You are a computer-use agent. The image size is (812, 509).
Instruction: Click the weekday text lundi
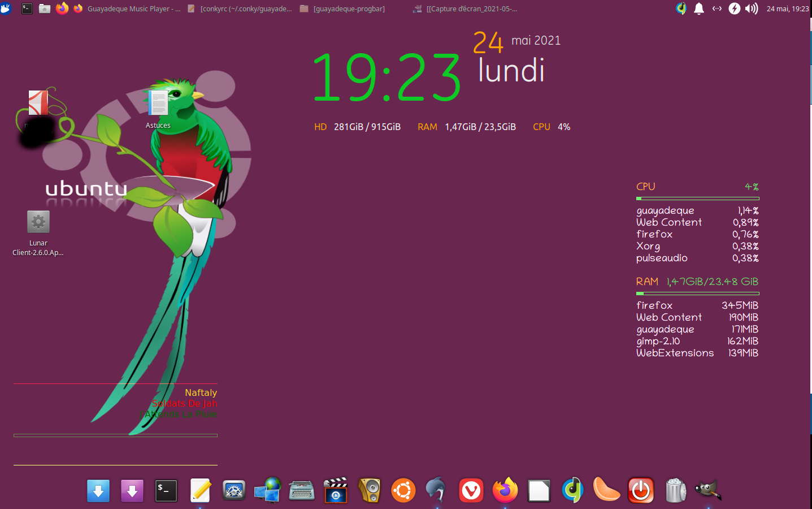pyautogui.click(x=511, y=71)
